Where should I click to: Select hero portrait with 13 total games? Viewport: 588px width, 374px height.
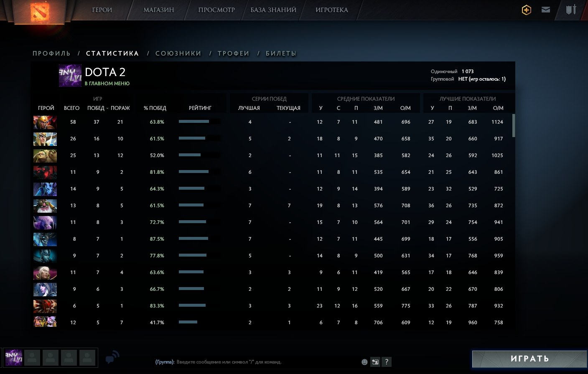coord(45,206)
